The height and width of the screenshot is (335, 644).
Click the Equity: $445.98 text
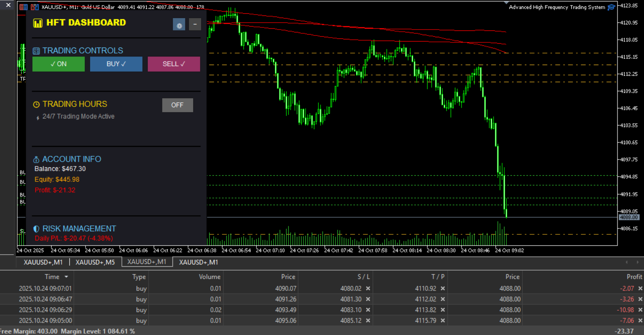point(57,180)
